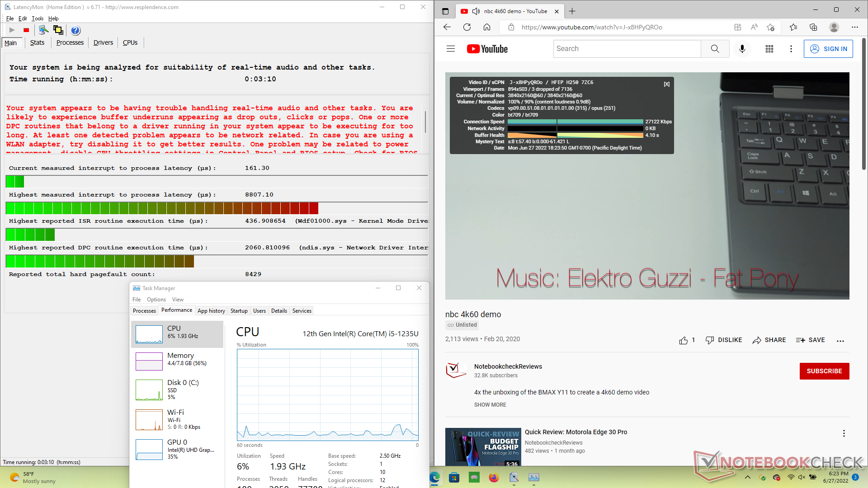
Task: Open NotebookcheckReviews channel name link
Action: [508, 366]
